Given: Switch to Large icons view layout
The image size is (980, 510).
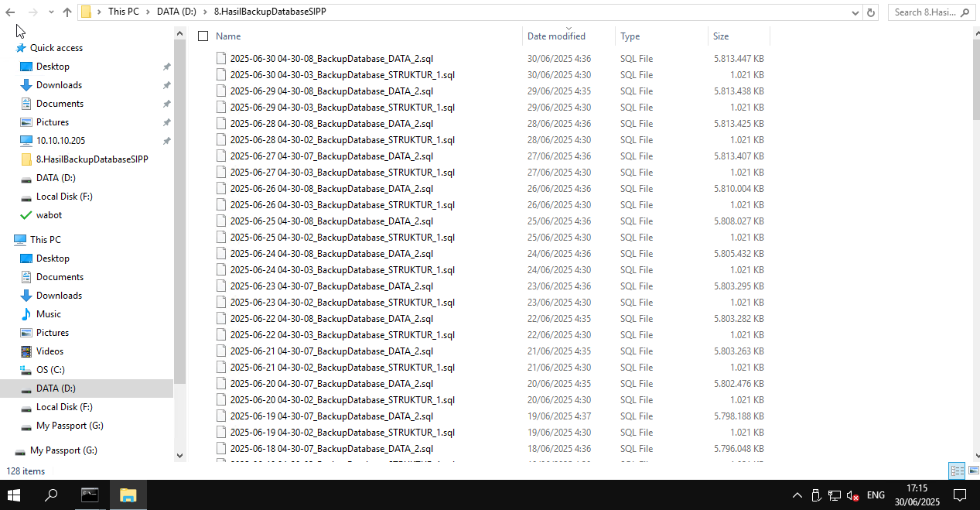Looking at the screenshot, I should [x=971, y=471].
